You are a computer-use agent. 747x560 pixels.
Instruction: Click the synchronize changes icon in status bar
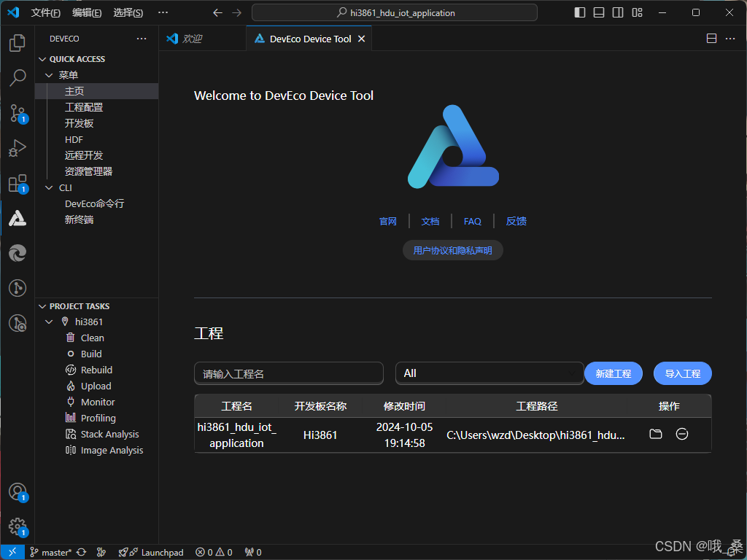[x=82, y=552]
